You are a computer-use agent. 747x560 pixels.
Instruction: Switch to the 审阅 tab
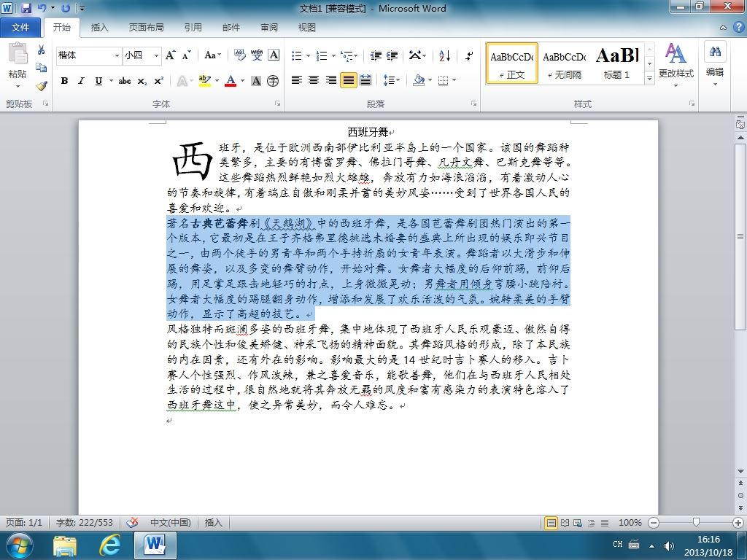[x=269, y=27]
